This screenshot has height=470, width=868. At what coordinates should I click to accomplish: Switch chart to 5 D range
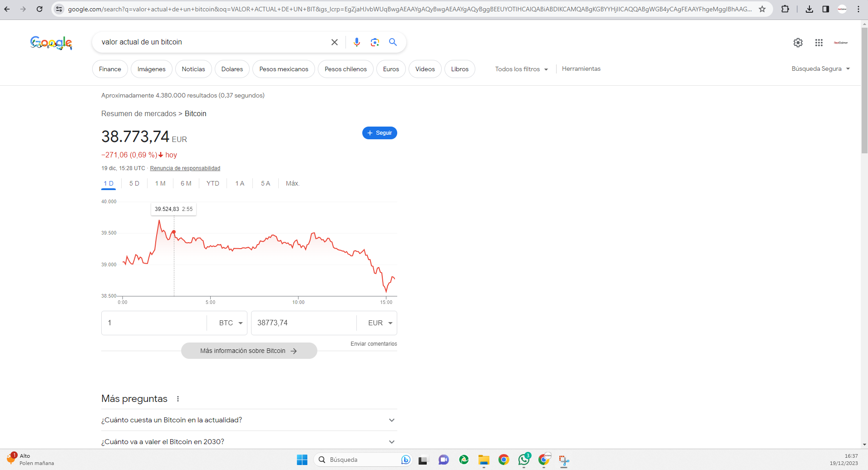click(x=134, y=183)
